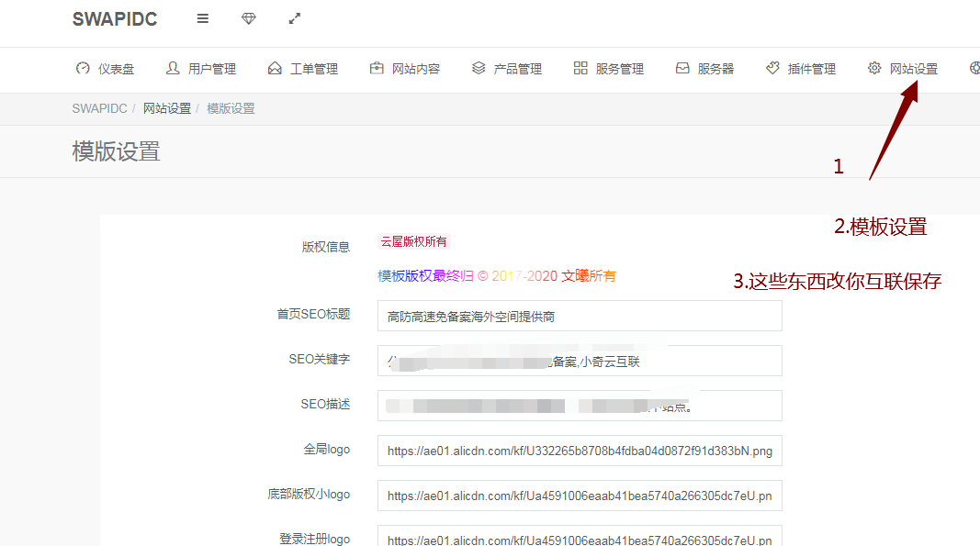Click the website settings gear icon

pos(874,69)
